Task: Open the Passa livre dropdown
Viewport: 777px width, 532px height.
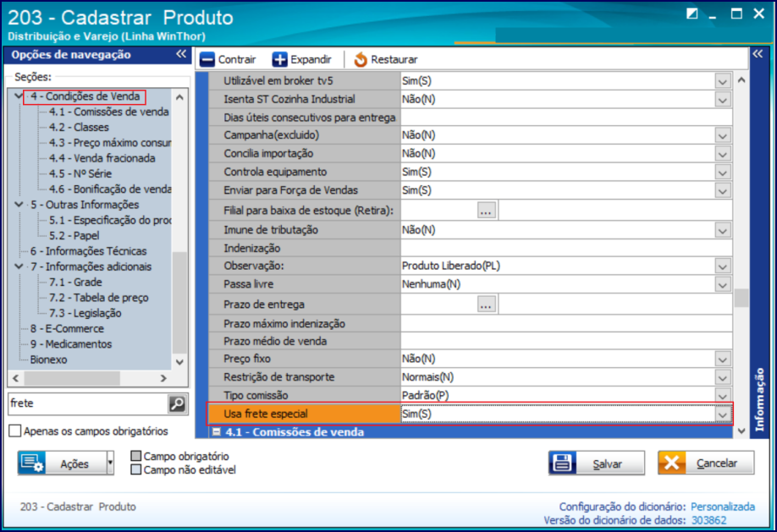Action: click(723, 284)
